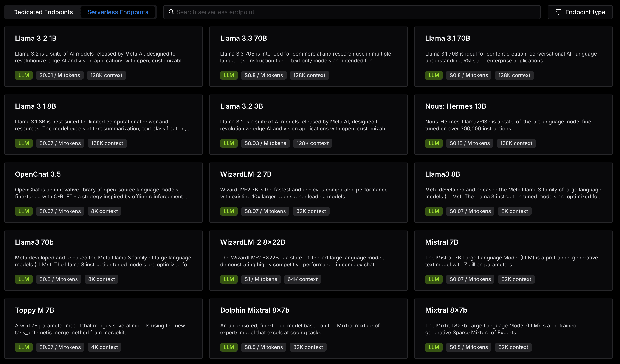Click 4K context tag on Toppy M 7B
The width and height of the screenshot is (620, 364).
tap(105, 347)
